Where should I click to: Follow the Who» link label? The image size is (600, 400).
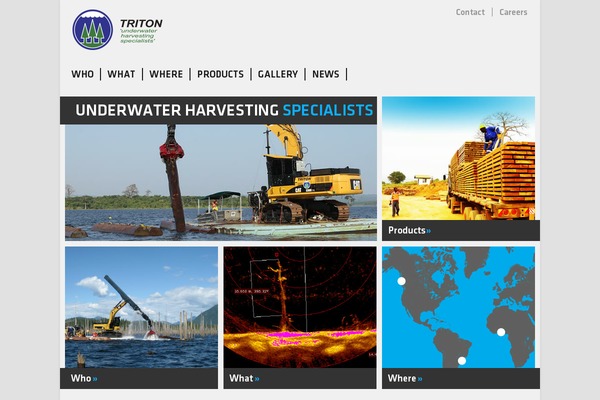coord(84,379)
